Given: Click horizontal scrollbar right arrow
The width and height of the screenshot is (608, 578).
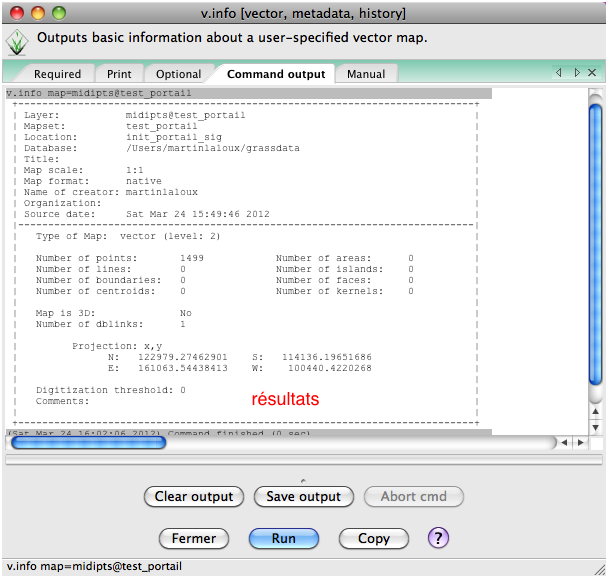Looking at the screenshot, I should (x=579, y=442).
